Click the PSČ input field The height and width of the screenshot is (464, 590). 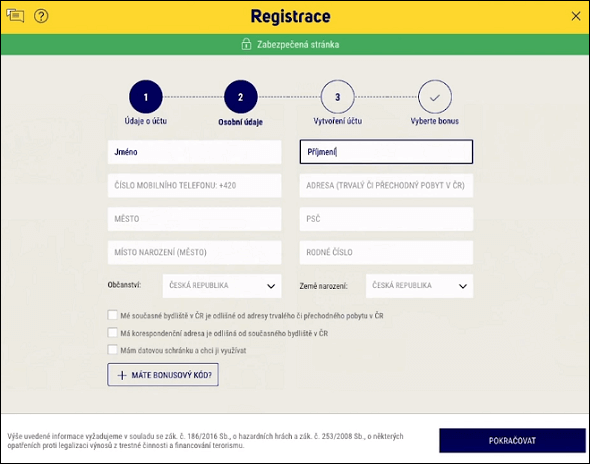[386, 219]
